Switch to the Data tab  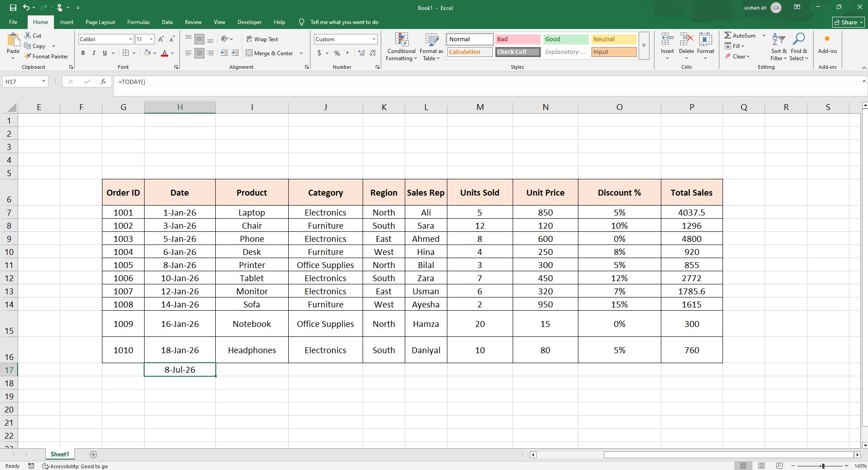(167, 22)
